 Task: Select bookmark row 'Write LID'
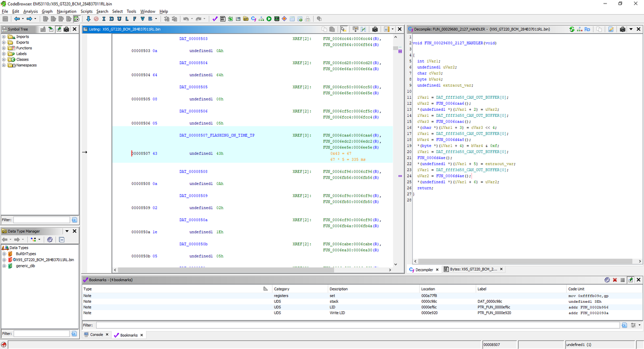pos(363,313)
